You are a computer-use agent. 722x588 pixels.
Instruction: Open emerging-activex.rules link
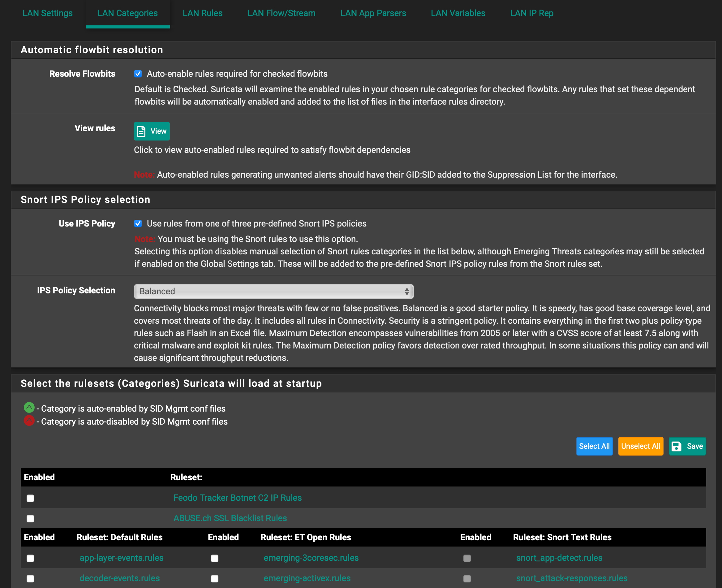click(x=307, y=578)
